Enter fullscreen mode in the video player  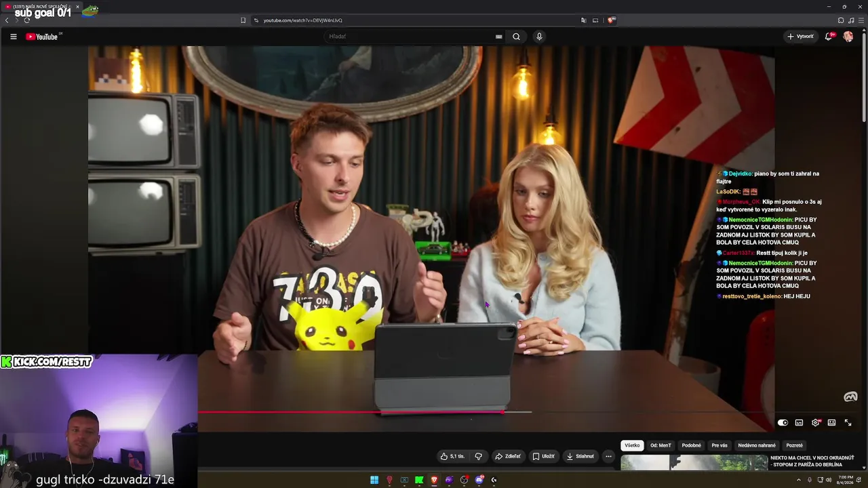pos(848,422)
